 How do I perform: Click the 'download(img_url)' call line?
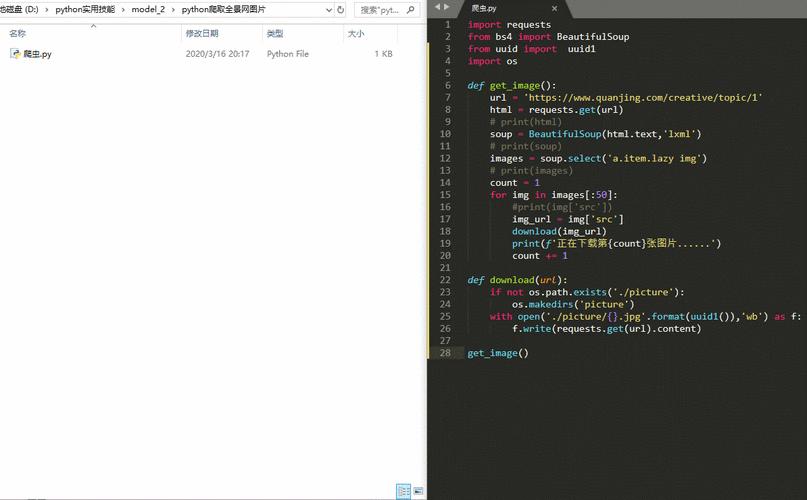coord(559,231)
